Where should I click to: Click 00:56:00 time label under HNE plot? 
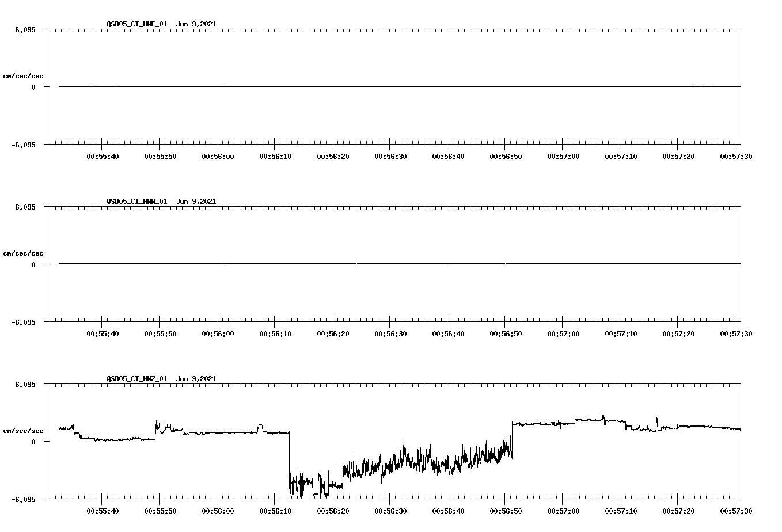(218, 157)
